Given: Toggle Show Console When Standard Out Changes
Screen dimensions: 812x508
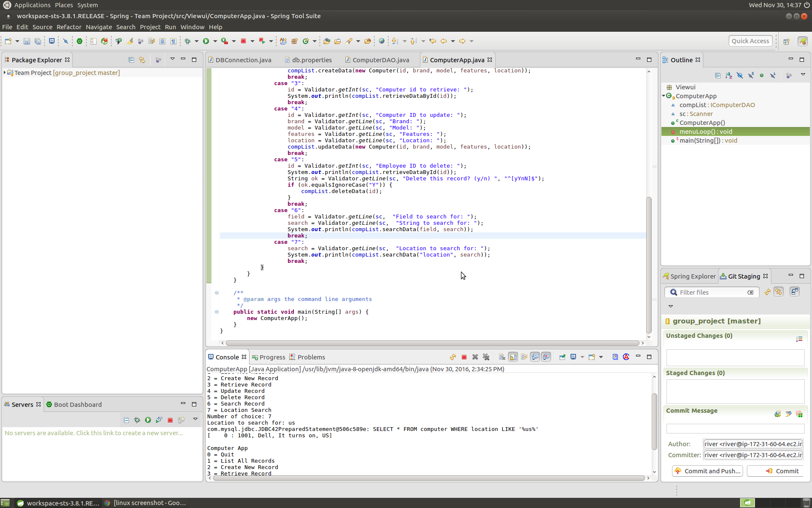Looking at the screenshot, I should (535, 357).
